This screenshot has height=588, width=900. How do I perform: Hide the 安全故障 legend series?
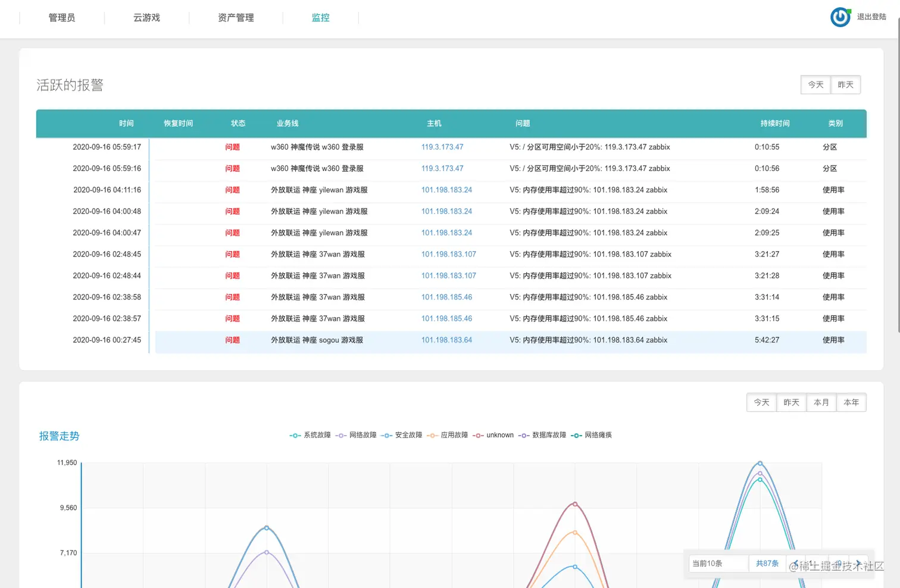[402, 435]
